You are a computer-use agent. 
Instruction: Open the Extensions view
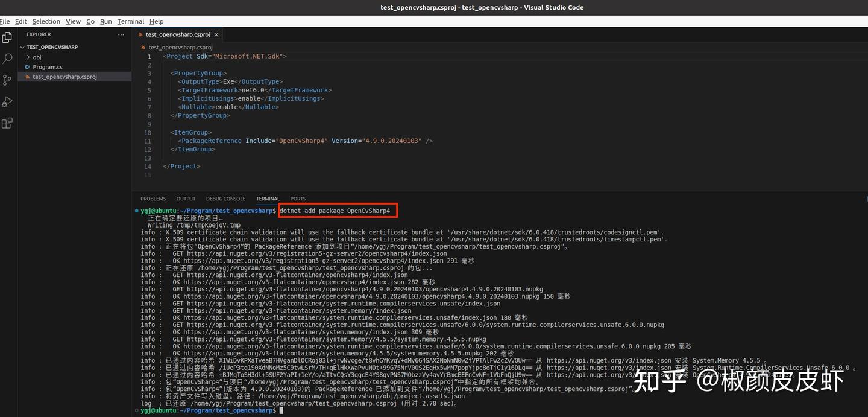(x=7, y=123)
